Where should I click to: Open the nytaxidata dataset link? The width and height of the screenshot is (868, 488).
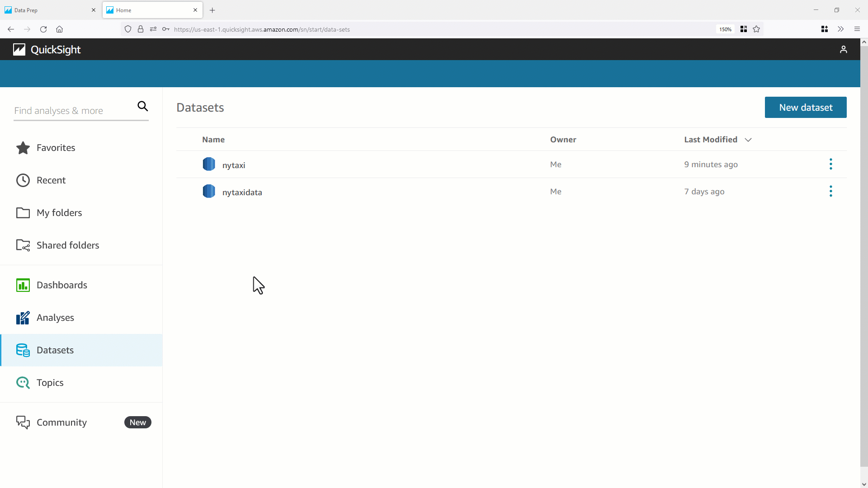tap(242, 192)
